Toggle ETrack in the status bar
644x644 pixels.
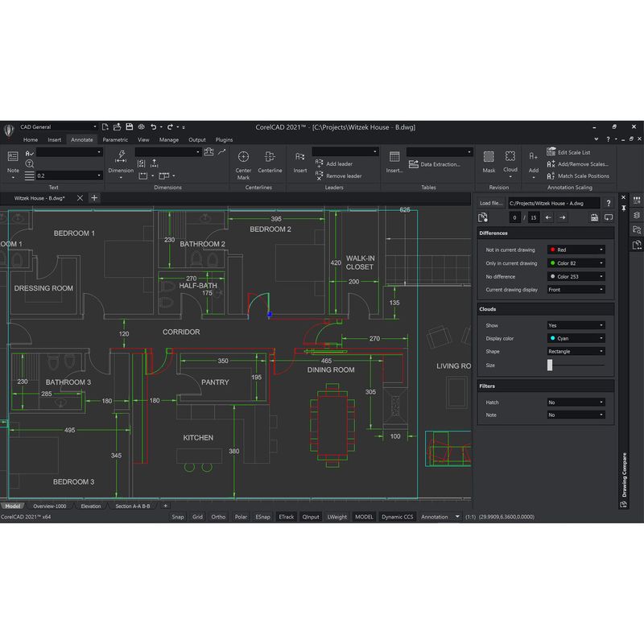tap(287, 517)
